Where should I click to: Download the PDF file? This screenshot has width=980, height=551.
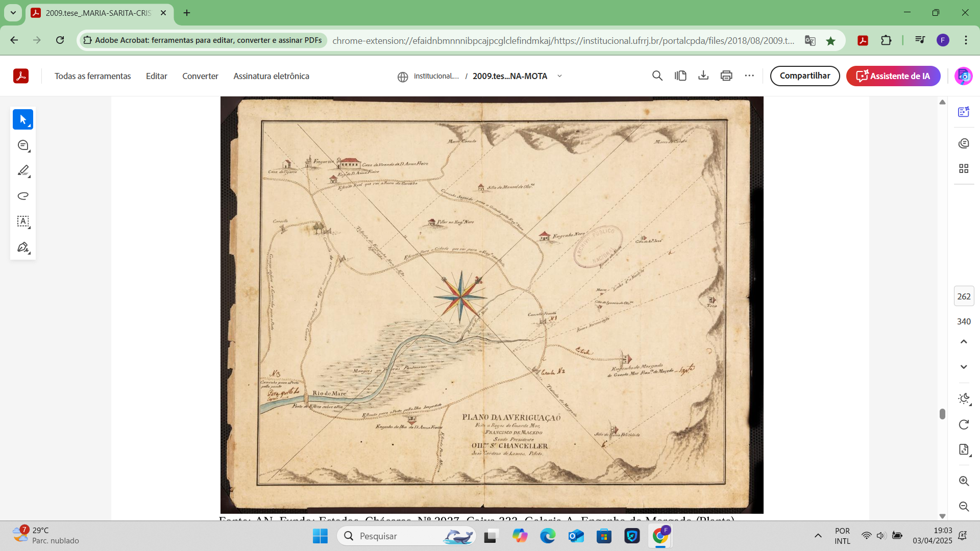tap(703, 76)
